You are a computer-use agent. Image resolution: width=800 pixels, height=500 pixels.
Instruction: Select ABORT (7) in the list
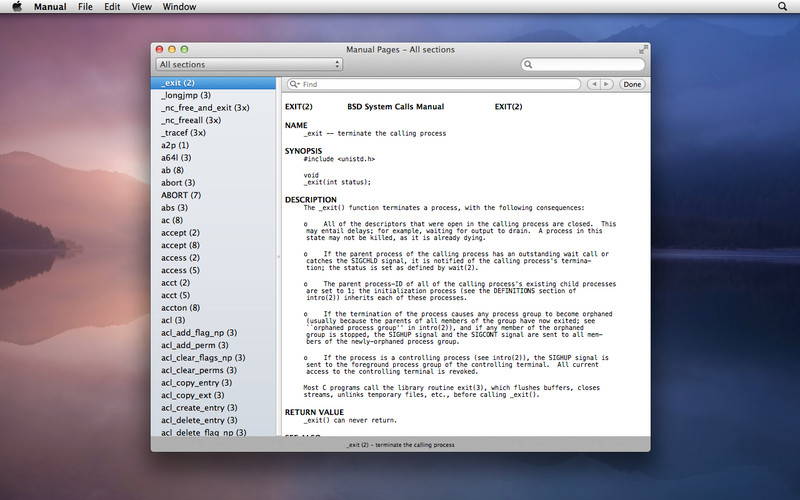click(213, 195)
